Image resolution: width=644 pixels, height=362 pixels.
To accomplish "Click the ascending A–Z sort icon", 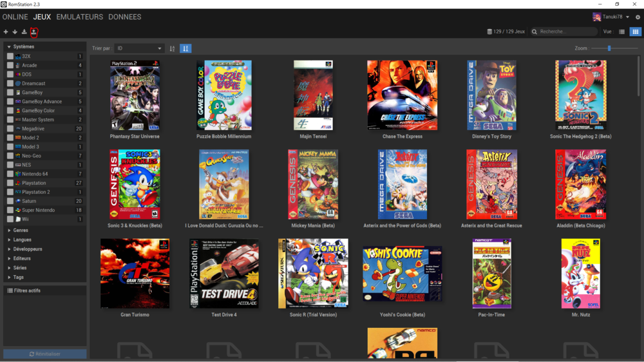I will click(x=172, y=48).
